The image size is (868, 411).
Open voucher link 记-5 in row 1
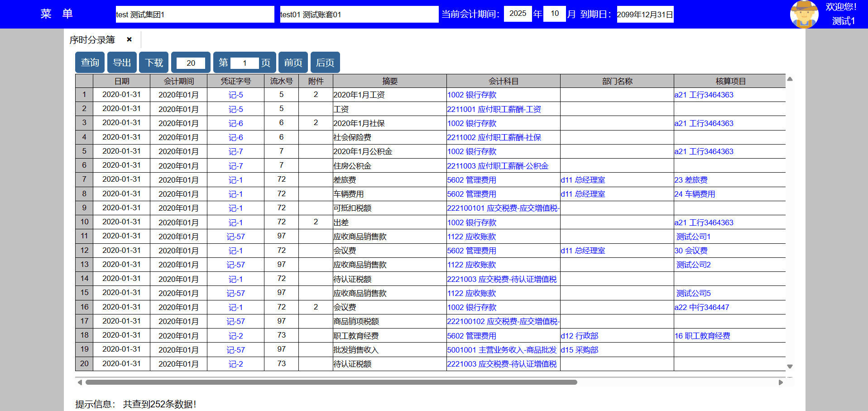235,95
